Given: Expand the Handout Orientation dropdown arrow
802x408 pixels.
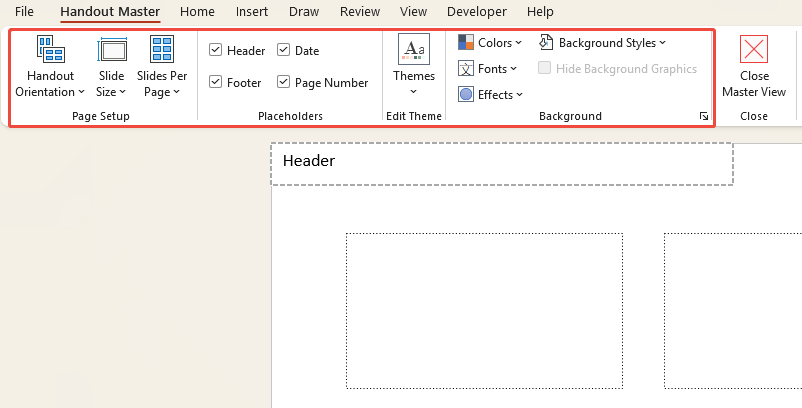Looking at the screenshot, I should 81,93.
